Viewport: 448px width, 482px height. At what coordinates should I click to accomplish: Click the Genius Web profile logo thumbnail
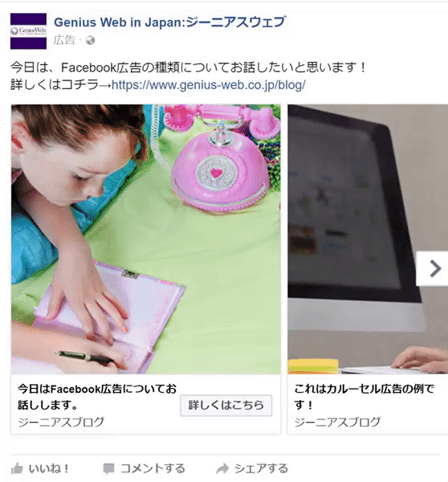click(x=28, y=31)
